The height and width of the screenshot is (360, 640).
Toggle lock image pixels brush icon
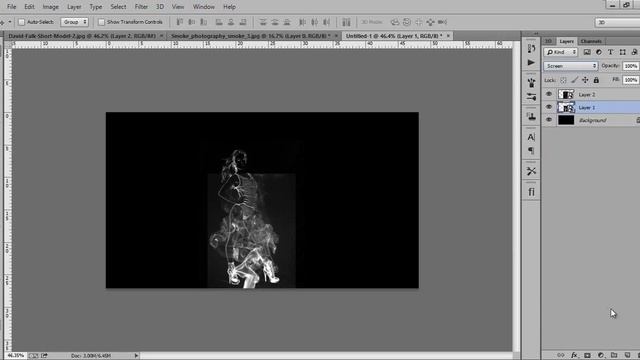tap(574, 80)
